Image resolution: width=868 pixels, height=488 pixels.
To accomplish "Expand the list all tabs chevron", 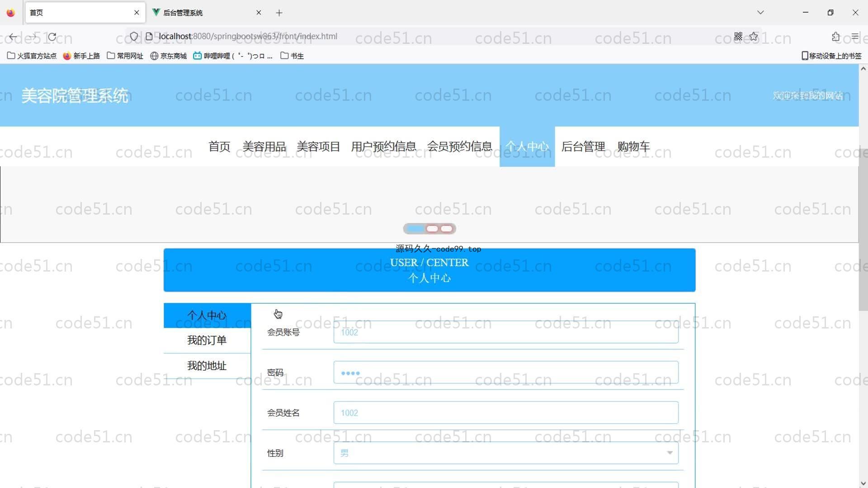I will (760, 13).
